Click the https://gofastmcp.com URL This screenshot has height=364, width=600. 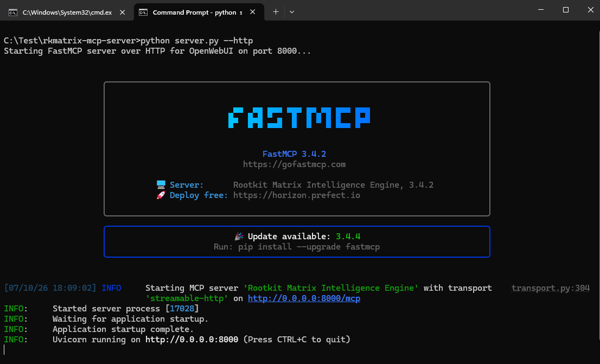[294, 164]
